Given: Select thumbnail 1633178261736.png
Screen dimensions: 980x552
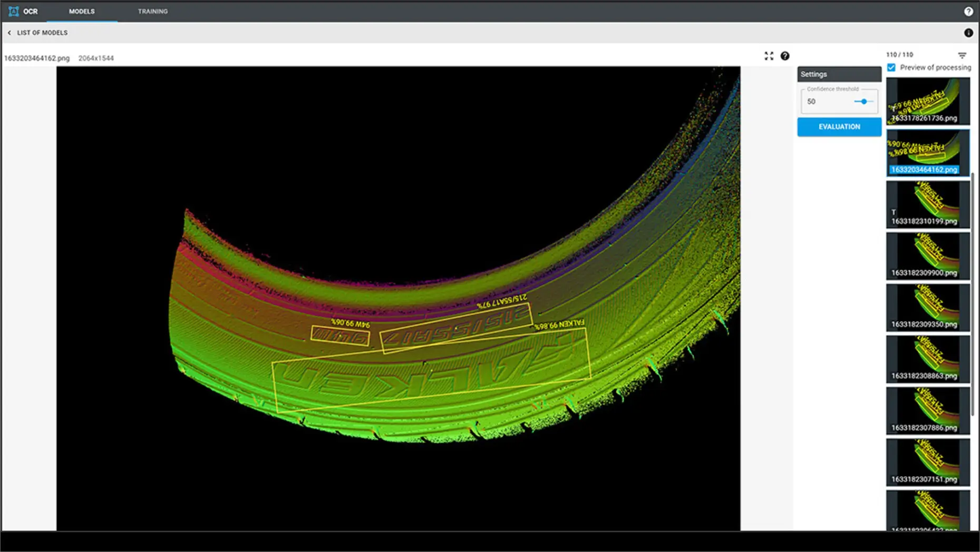Looking at the screenshot, I should tap(928, 101).
